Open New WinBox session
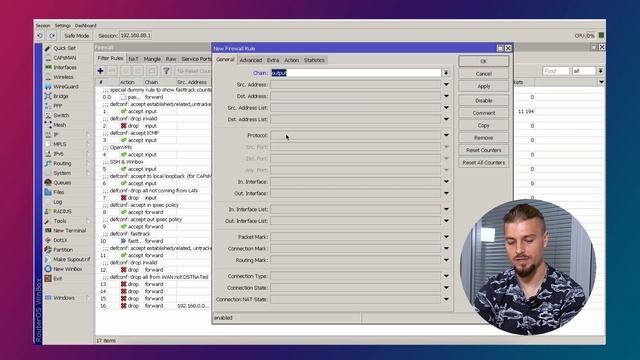Screen dimensions: 640x360 (67, 269)
